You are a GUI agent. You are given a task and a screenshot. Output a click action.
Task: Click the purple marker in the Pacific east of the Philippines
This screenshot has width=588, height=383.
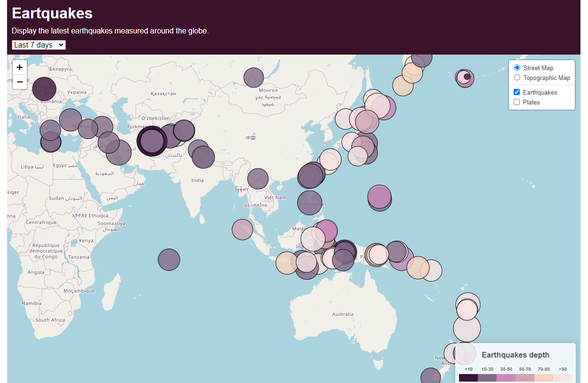pyautogui.click(x=379, y=197)
